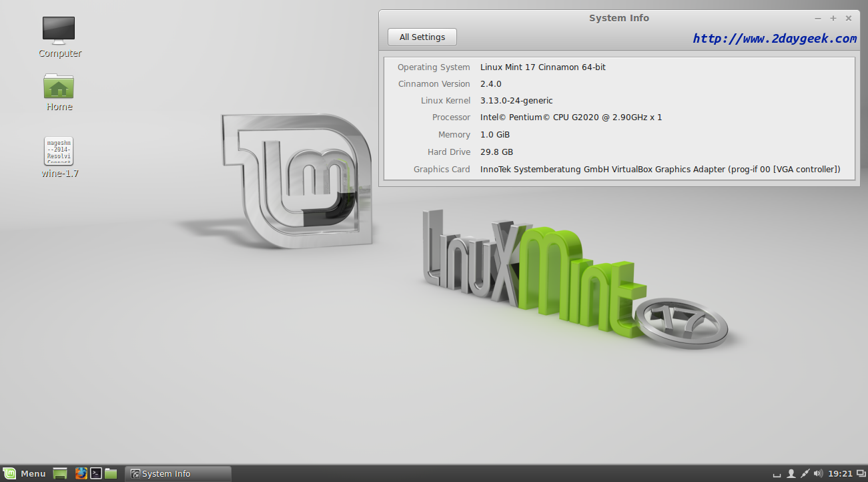Viewport: 868px width, 482px height.
Task: Open the calendar from the 19:21 clock
Action: (840, 473)
